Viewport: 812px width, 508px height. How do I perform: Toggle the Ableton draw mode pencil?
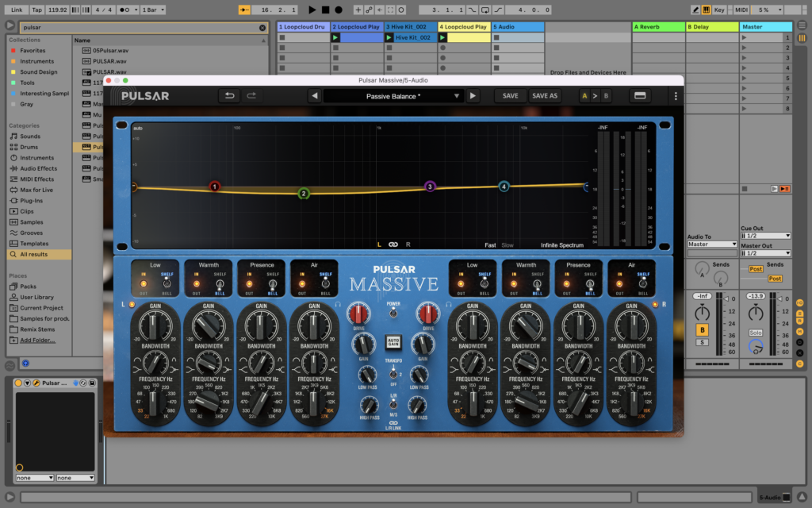695,10
